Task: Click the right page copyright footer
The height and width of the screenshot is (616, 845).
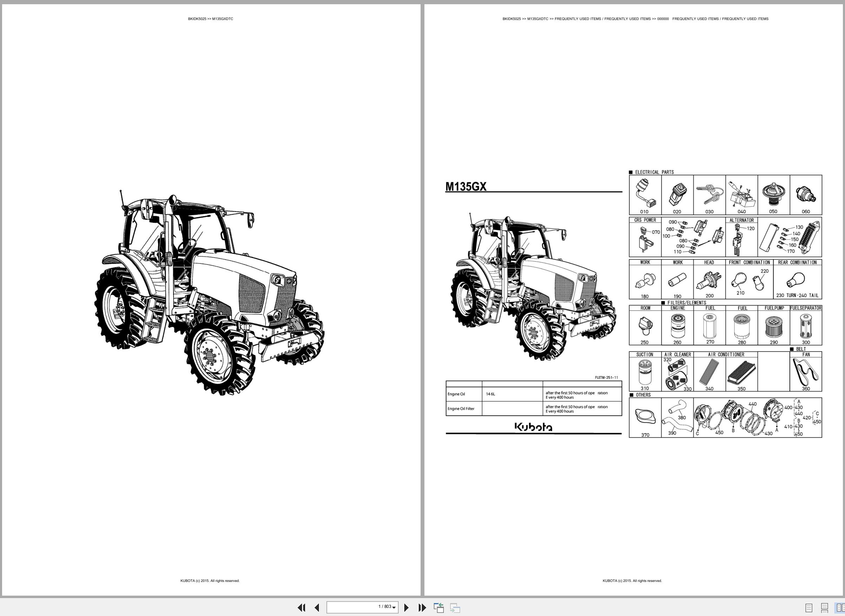Action: pyautogui.click(x=632, y=581)
